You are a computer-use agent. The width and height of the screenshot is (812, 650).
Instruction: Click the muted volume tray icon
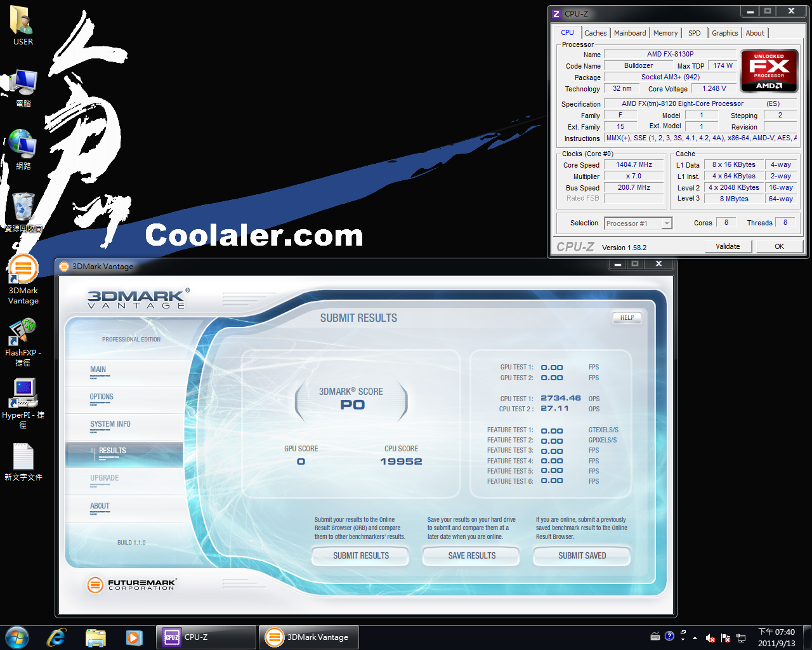[710, 638]
